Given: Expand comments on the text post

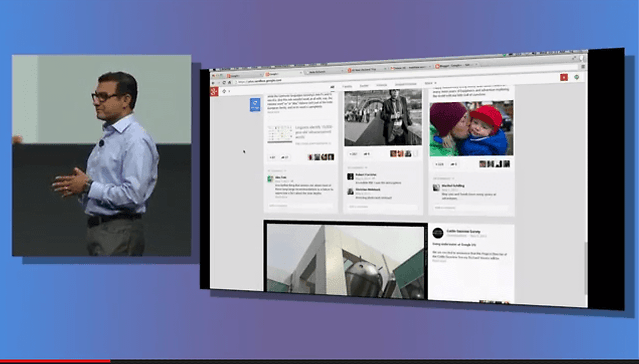Looking at the screenshot, I should click(277, 170).
